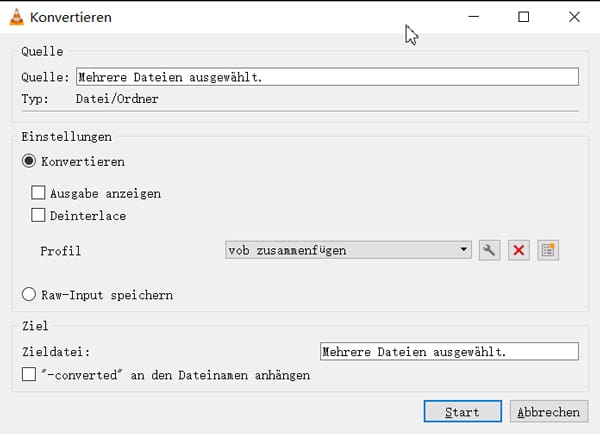Click the Konvertieren window title text

pyautogui.click(x=71, y=17)
